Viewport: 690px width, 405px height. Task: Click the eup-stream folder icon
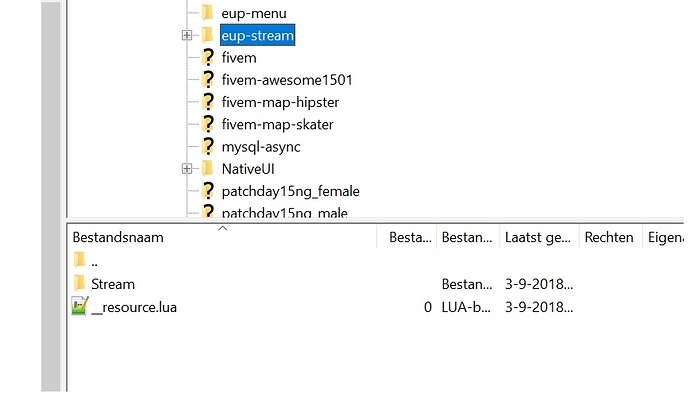(208, 35)
